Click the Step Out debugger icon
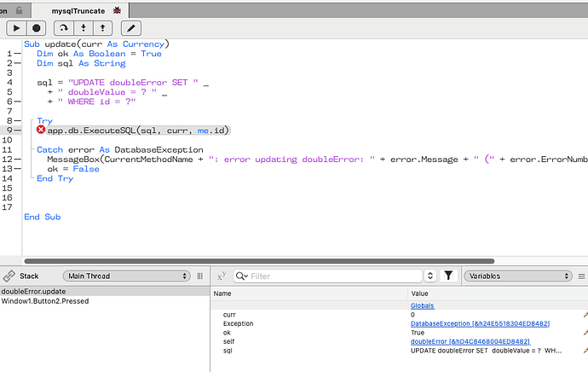 click(x=102, y=28)
